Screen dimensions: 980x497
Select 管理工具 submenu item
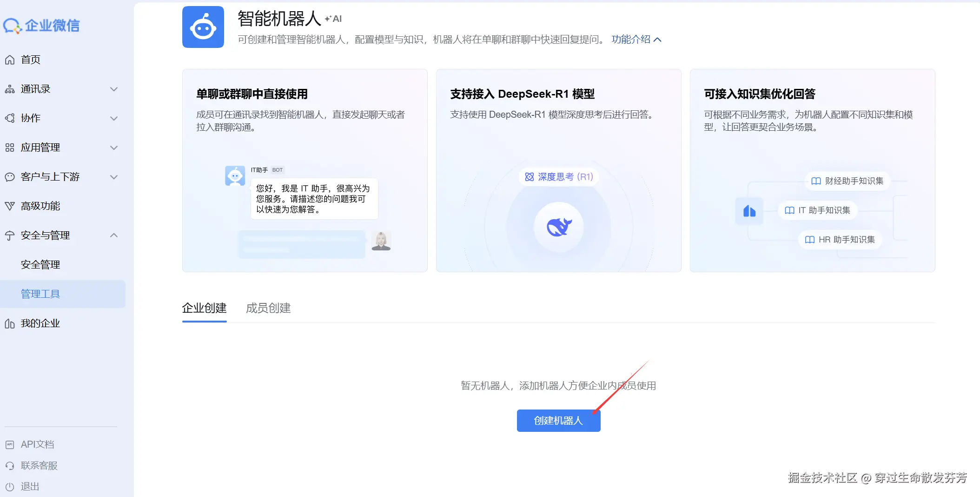click(x=63, y=294)
